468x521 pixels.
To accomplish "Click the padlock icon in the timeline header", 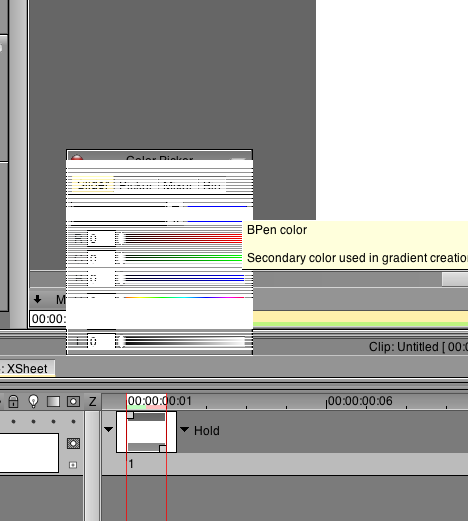I will 13,401.
